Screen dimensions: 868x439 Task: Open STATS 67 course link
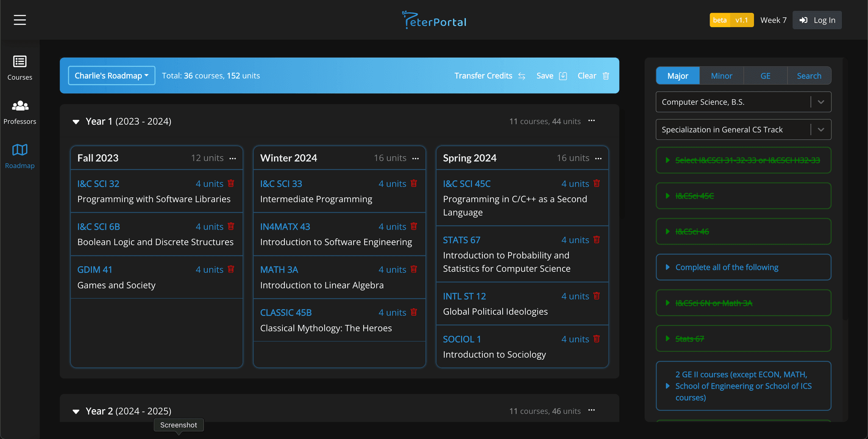[x=462, y=240]
